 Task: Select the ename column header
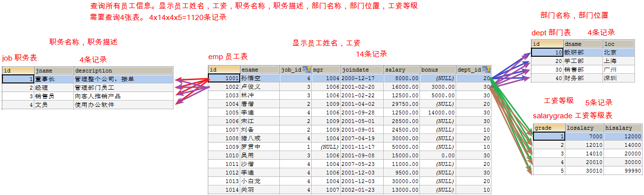click(259, 70)
